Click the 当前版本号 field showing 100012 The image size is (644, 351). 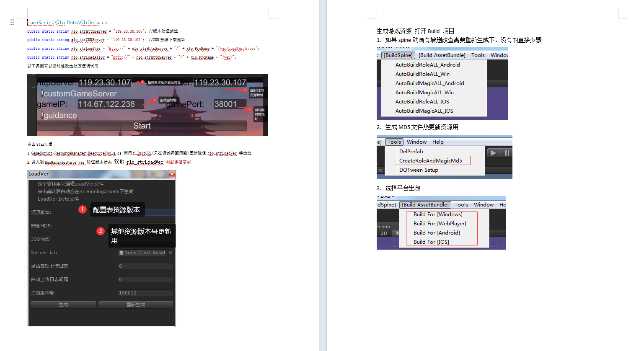click(145, 293)
